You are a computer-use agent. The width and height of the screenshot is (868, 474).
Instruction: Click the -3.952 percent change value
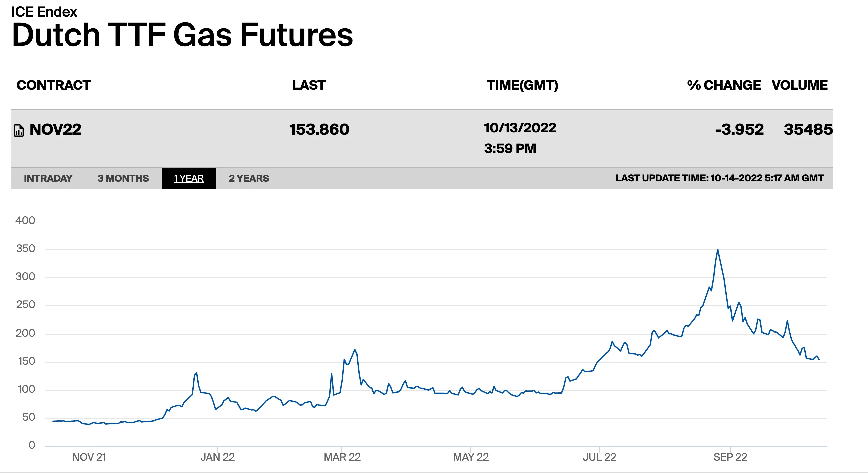pyautogui.click(x=739, y=129)
